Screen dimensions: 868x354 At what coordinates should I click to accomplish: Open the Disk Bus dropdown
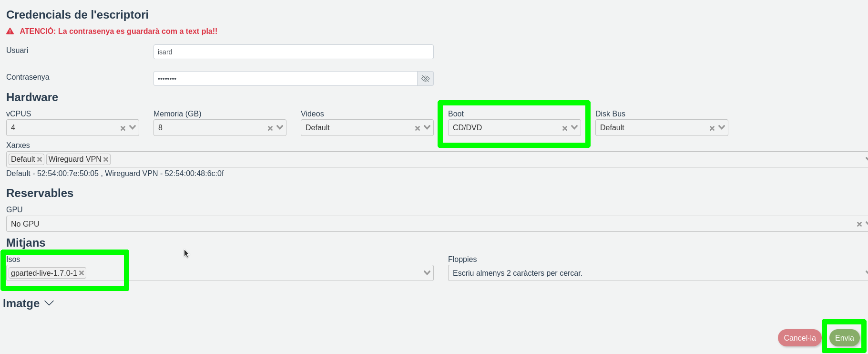(x=722, y=127)
